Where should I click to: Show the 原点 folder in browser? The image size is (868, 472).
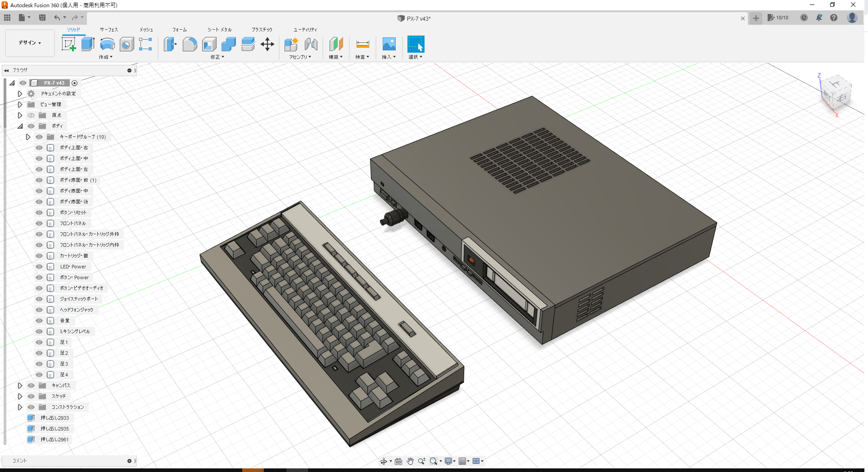(x=31, y=115)
